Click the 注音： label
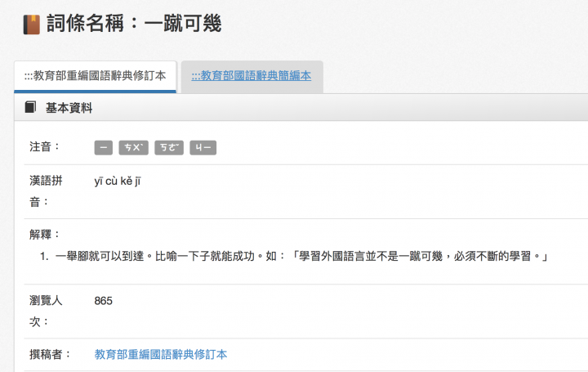 (x=45, y=146)
